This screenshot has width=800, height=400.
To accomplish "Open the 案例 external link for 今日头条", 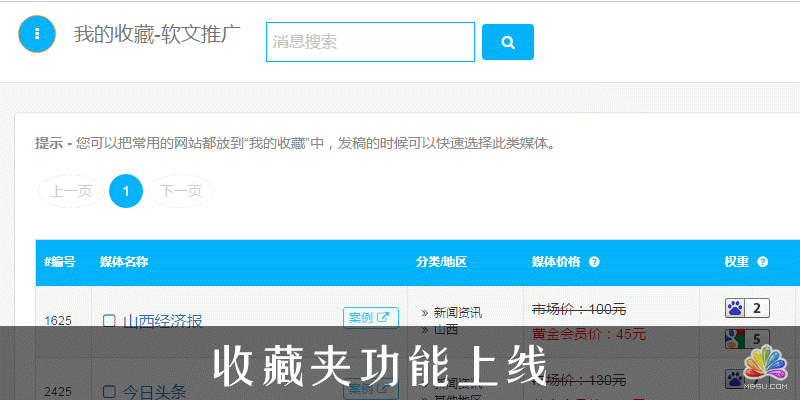I will point(370,386).
